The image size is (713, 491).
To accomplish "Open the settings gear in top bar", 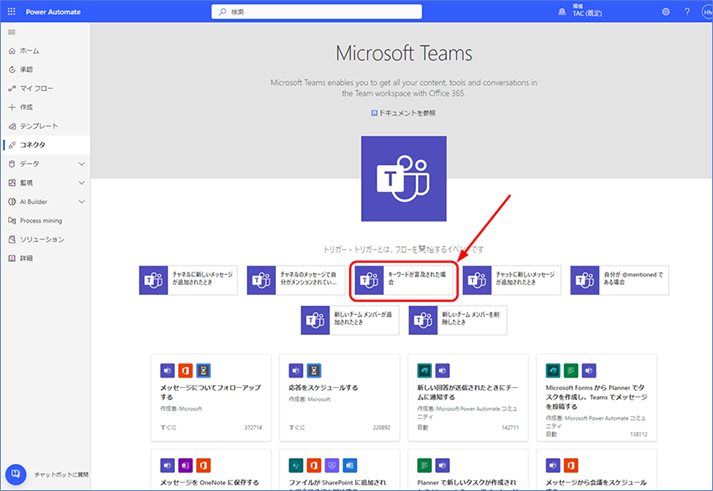I will pyautogui.click(x=666, y=12).
